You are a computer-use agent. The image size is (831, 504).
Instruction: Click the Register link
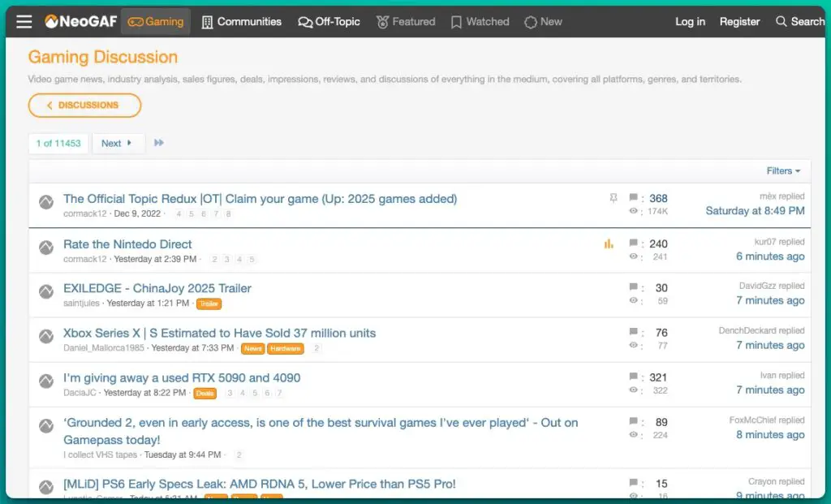(x=739, y=22)
